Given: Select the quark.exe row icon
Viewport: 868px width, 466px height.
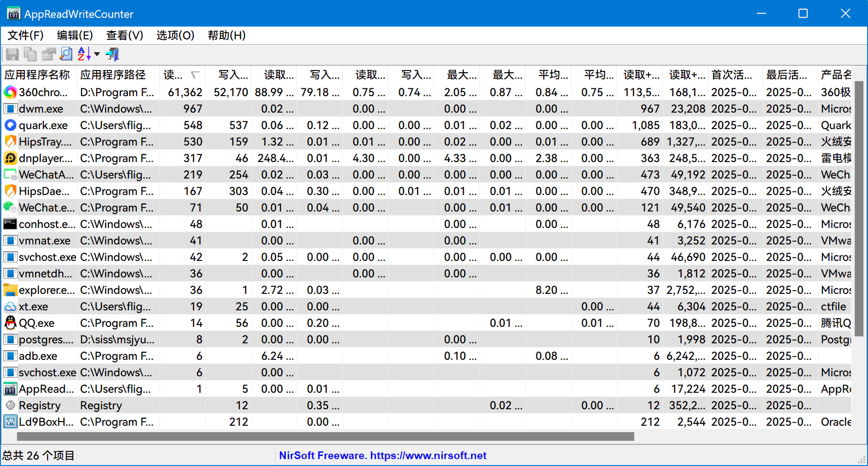Looking at the screenshot, I should [x=10, y=125].
